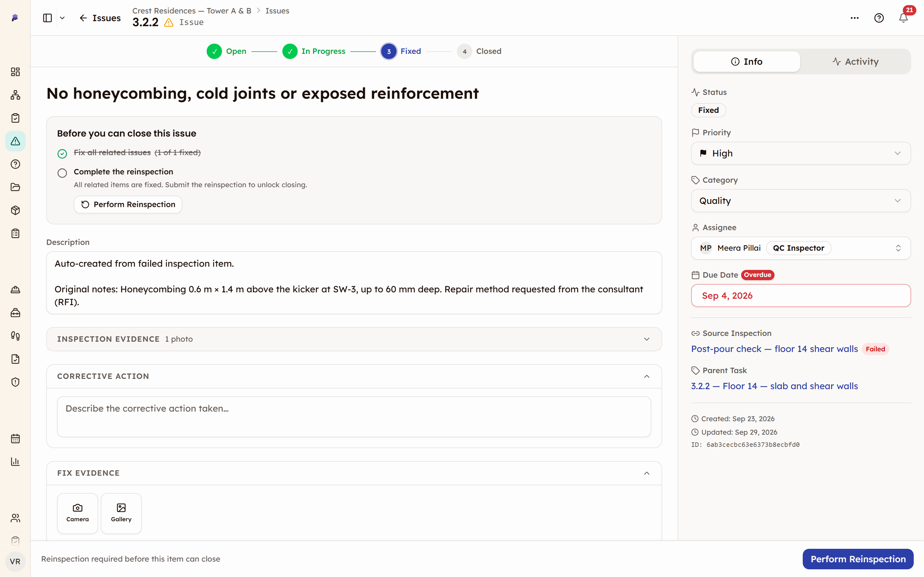The height and width of the screenshot is (577, 924).
Task: Select the Info tab
Action: [747, 62]
